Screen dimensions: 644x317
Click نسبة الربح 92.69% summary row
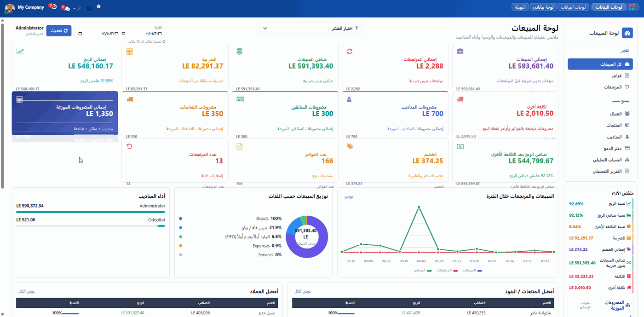[x=601, y=203]
